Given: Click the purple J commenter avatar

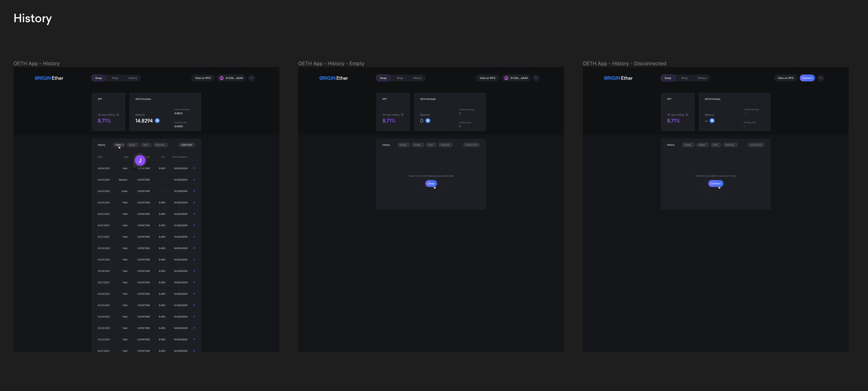Looking at the screenshot, I should (140, 160).
